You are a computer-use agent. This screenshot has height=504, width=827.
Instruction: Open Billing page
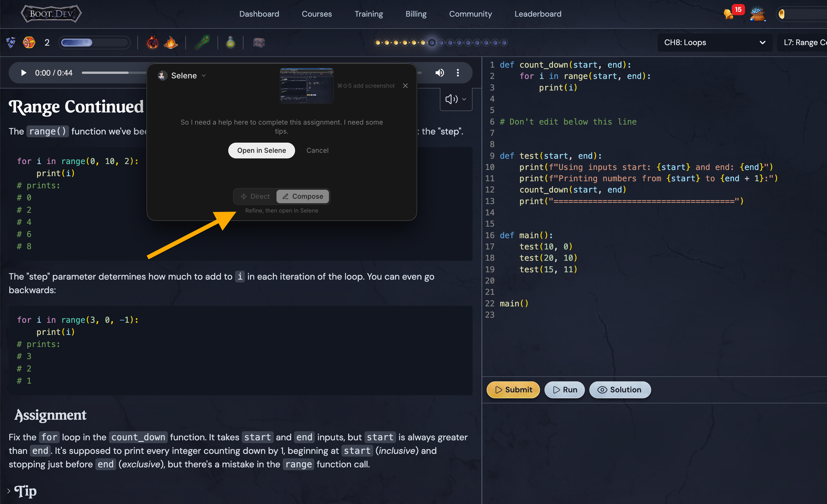point(416,14)
